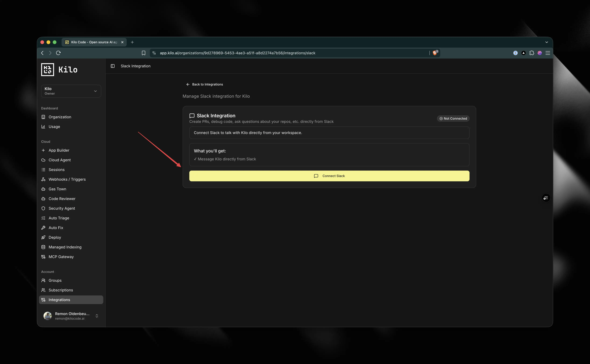The width and height of the screenshot is (590, 364).
Task: Click the Message Kilo directly from Slack text
Action: [x=227, y=159]
